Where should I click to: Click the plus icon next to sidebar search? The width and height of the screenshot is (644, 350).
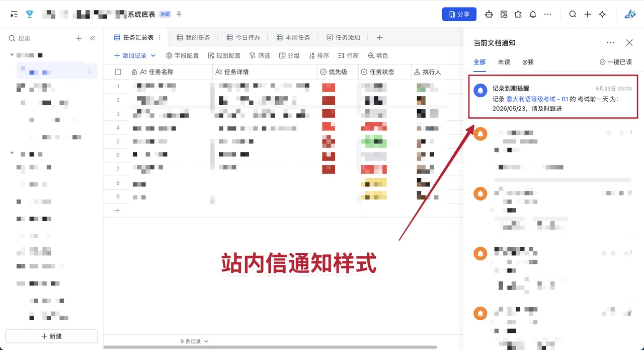[x=78, y=38]
